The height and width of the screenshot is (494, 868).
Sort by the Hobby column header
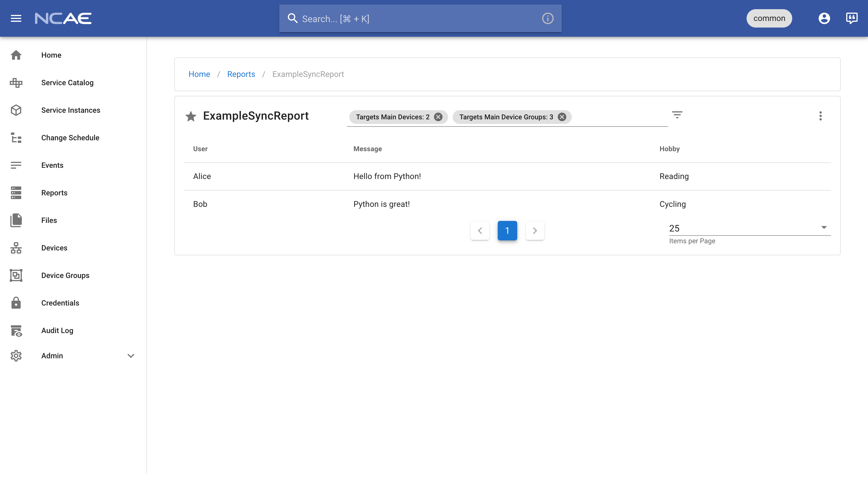[669, 149]
